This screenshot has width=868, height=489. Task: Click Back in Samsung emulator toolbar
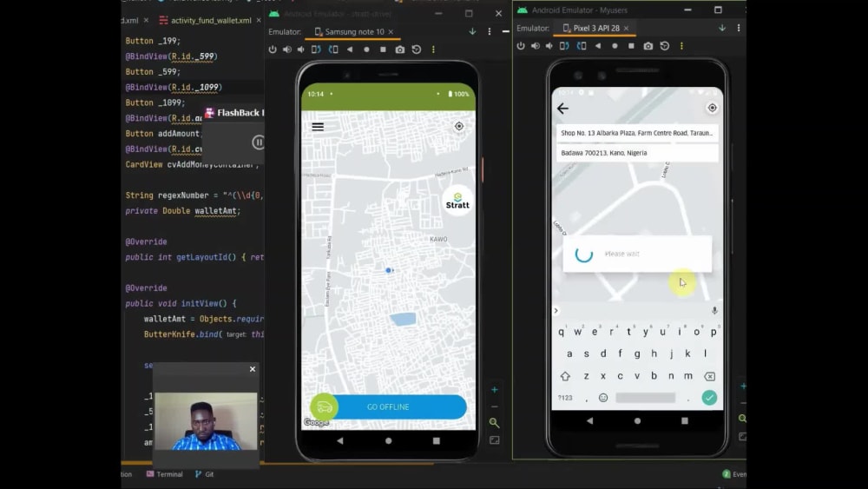(x=350, y=50)
